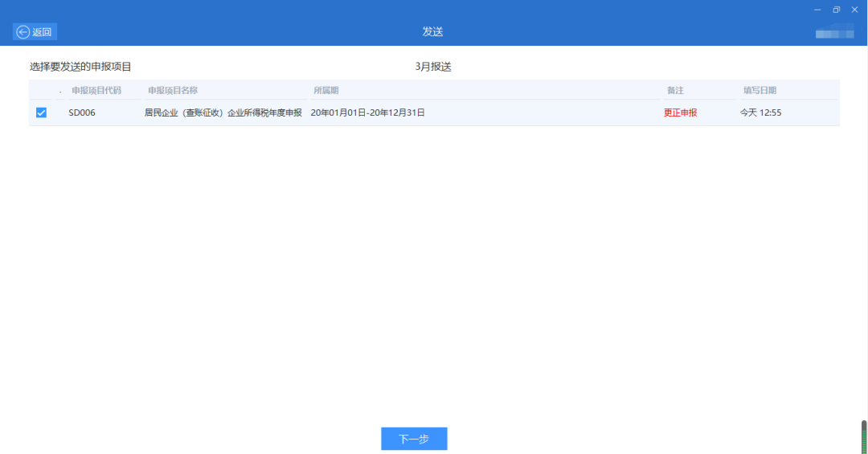This screenshot has height=454, width=868.
Task: Select the 3月报送 heading text
Action: tap(433, 67)
